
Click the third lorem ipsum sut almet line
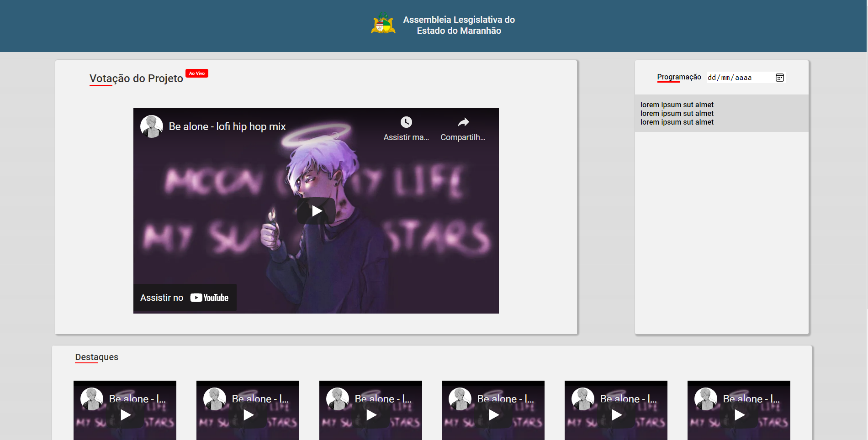tap(677, 122)
